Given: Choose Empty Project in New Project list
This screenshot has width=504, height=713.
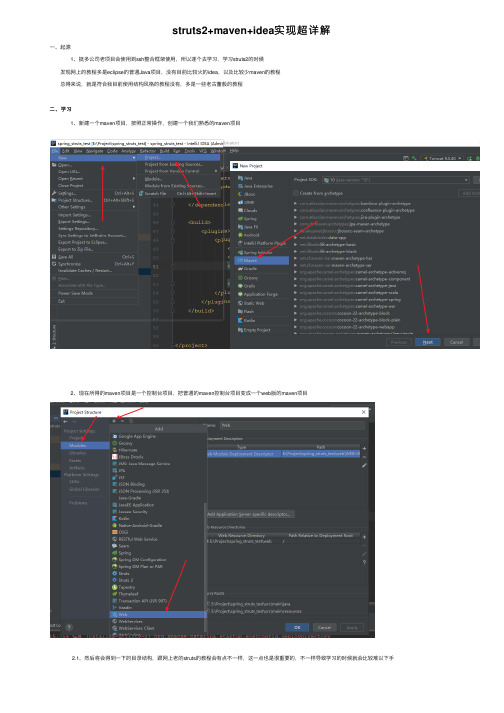Looking at the screenshot, I should (254, 330).
